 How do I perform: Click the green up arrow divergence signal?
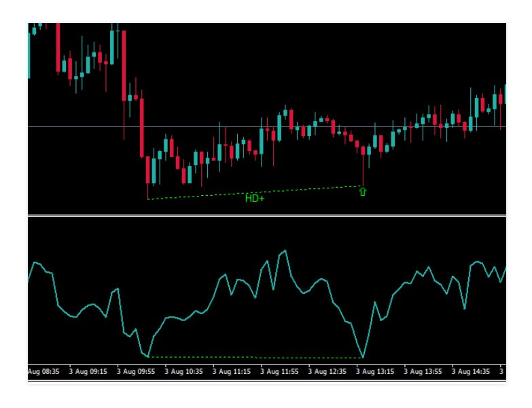(x=363, y=192)
